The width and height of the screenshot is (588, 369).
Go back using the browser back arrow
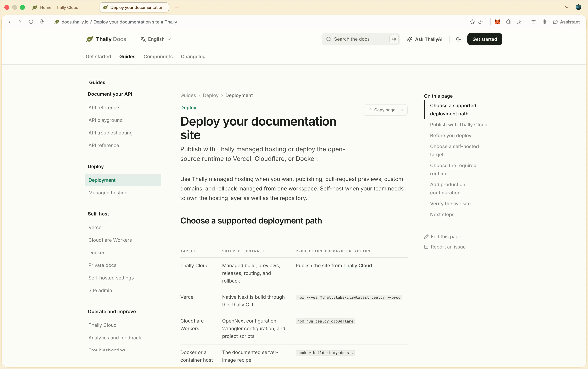10,22
